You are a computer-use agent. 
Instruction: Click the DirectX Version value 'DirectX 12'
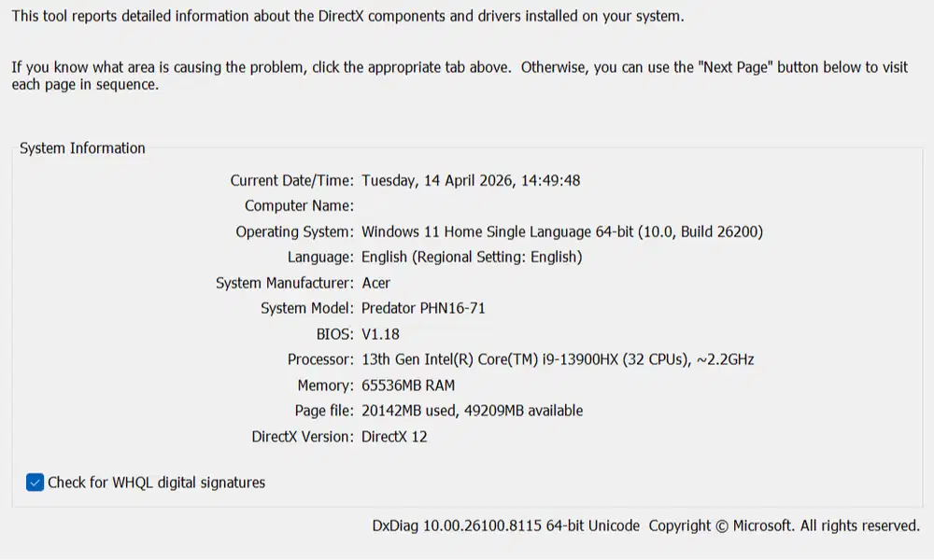tap(394, 436)
